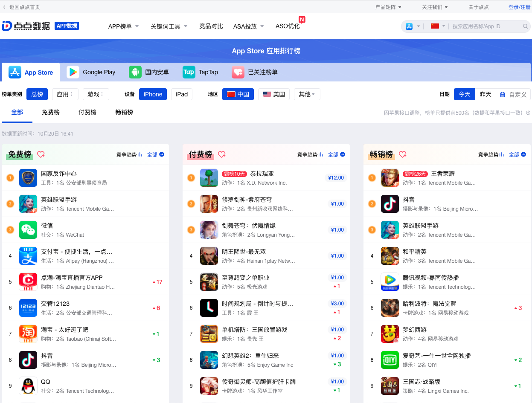The height and width of the screenshot is (403, 532).
Task: Select 昨天 date option
Action: coord(485,94)
